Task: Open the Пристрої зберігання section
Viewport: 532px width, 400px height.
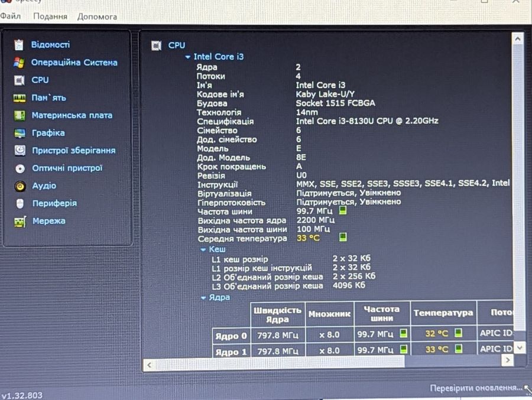Action: (74, 151)
